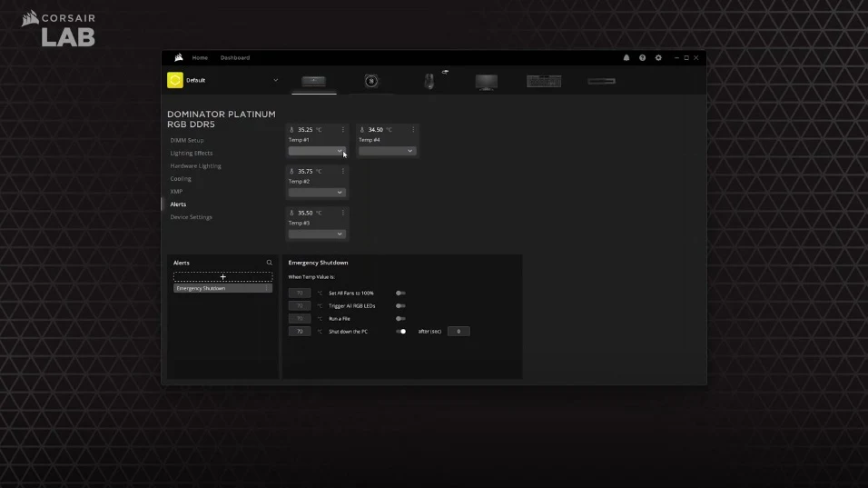The image size is (868, 488).
Task: Select the Emergency Shutdown alert
Action: point(222,288)
